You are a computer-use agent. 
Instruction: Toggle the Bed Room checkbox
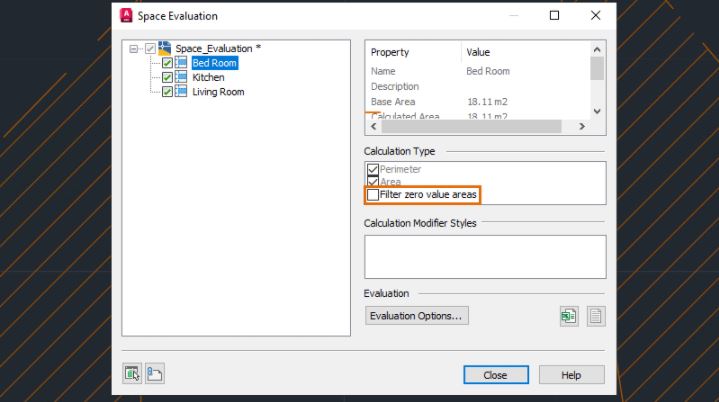click(x=167, y=63)
